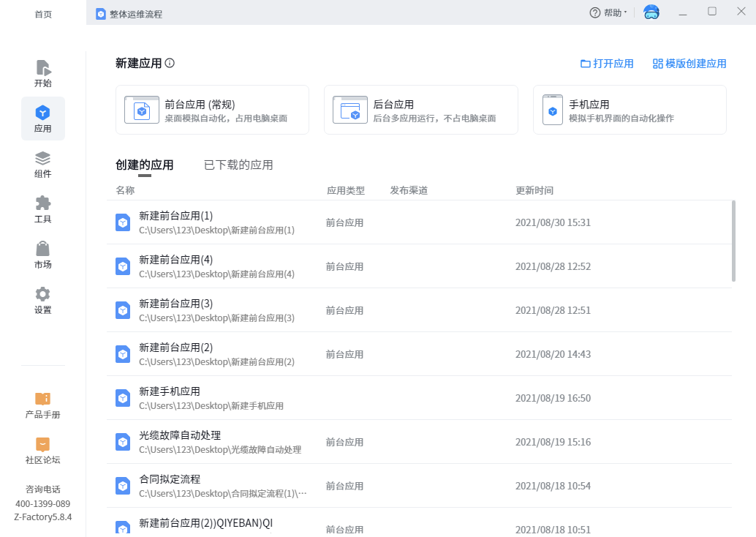756x537 pixels.
Task: Click the user avatar icon
Action: point(651,12)
